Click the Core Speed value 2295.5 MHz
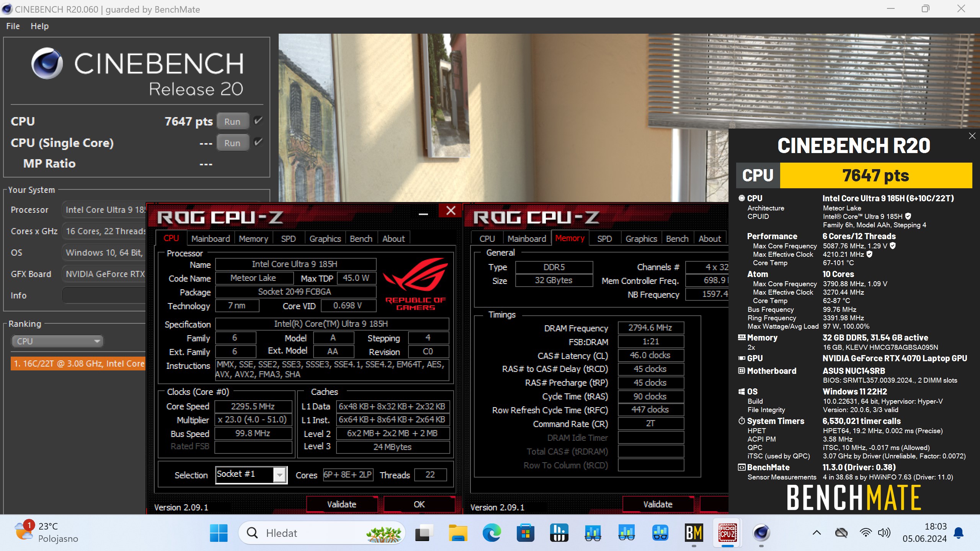The width and height of the screenshot is (980, 551). click(x=253, y=406)
